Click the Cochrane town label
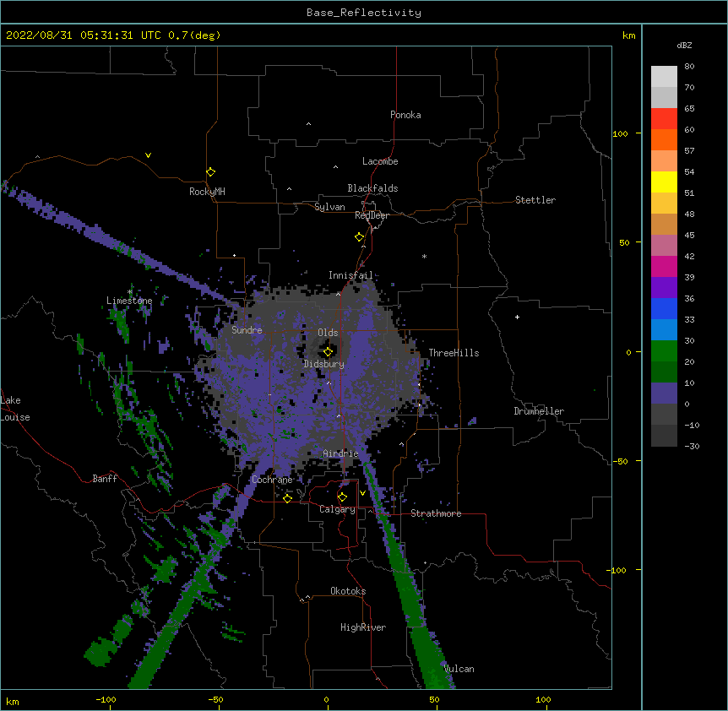 (x=272, y=480)
